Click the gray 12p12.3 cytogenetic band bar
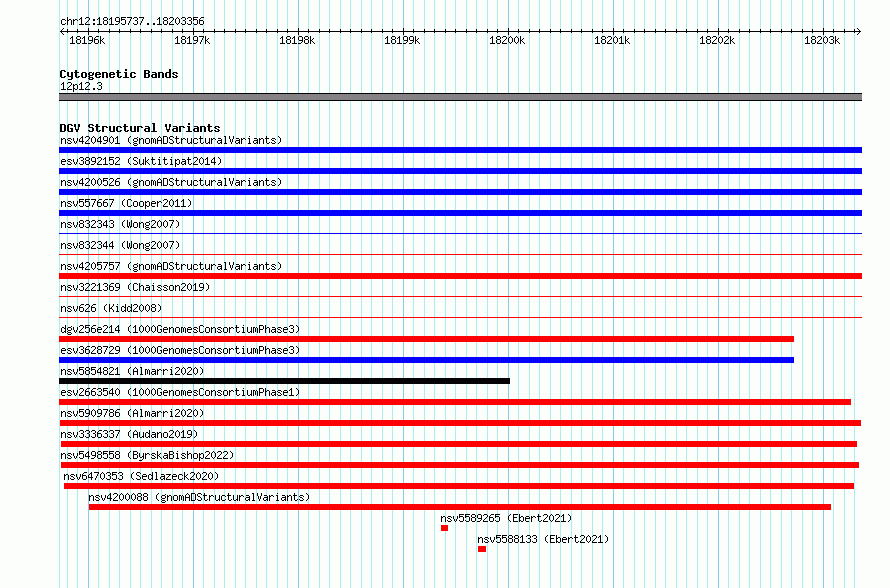The image size is (890, 588). coord(460,97)
